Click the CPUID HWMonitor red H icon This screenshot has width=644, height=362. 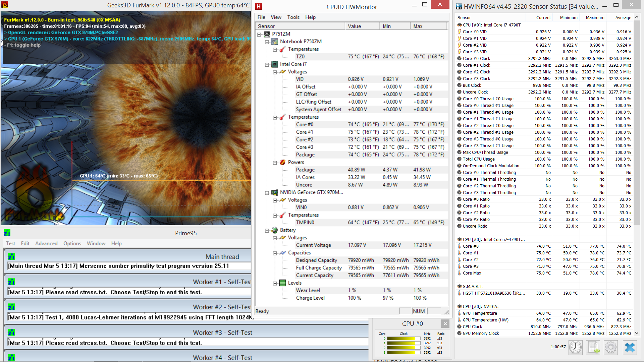pyautogui.click(x=259, y=6)
